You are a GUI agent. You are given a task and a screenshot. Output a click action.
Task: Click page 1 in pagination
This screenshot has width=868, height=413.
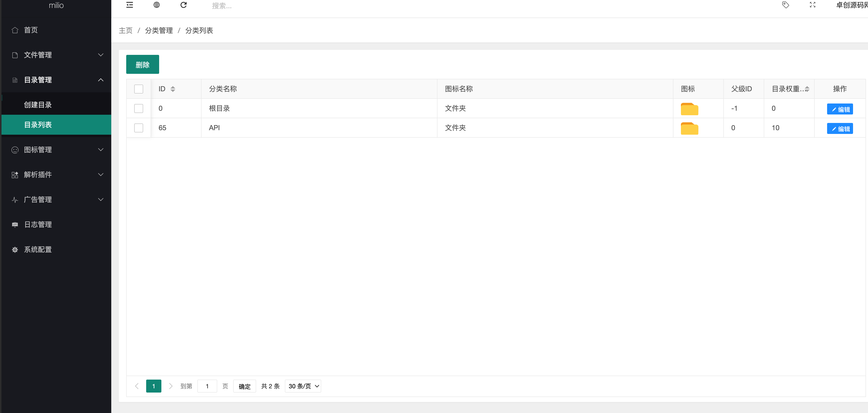pyautogui.click(x=154, y=386)
